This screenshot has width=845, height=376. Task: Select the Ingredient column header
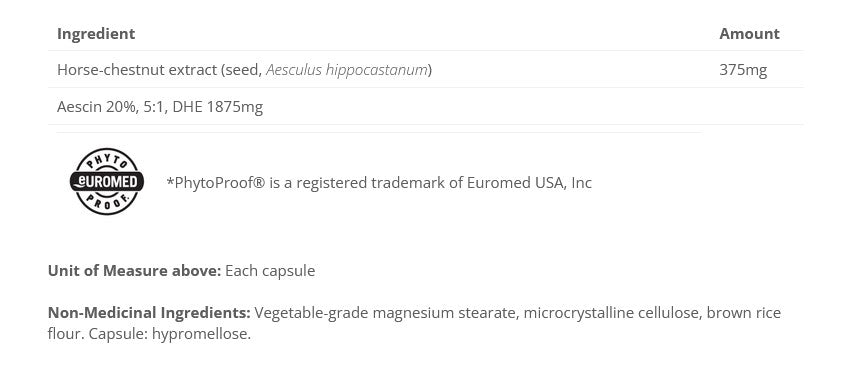[x=96, y=33]
